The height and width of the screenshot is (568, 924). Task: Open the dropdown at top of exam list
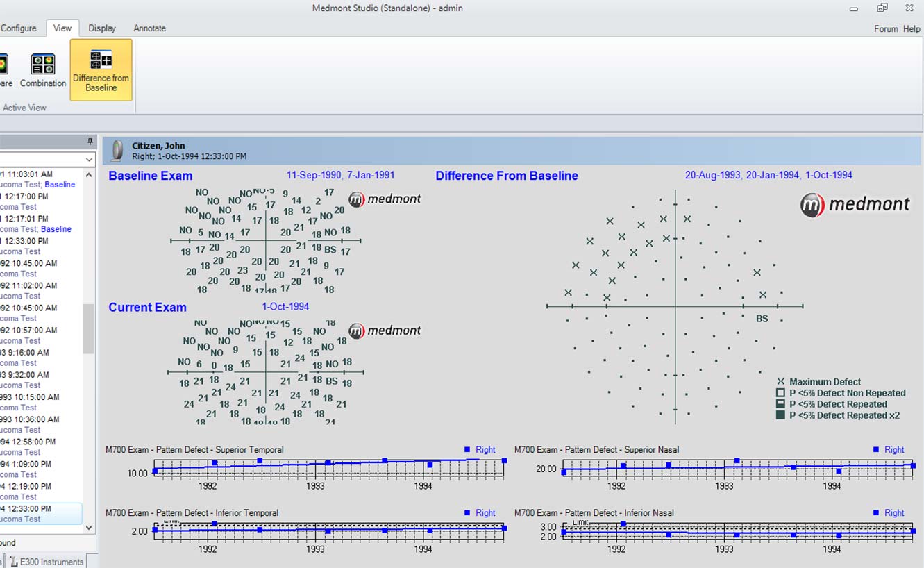point(89,160)
